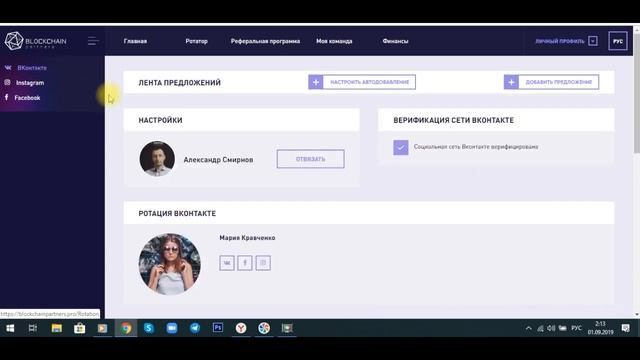Open the Ротатор menu item

click(196, 41)
